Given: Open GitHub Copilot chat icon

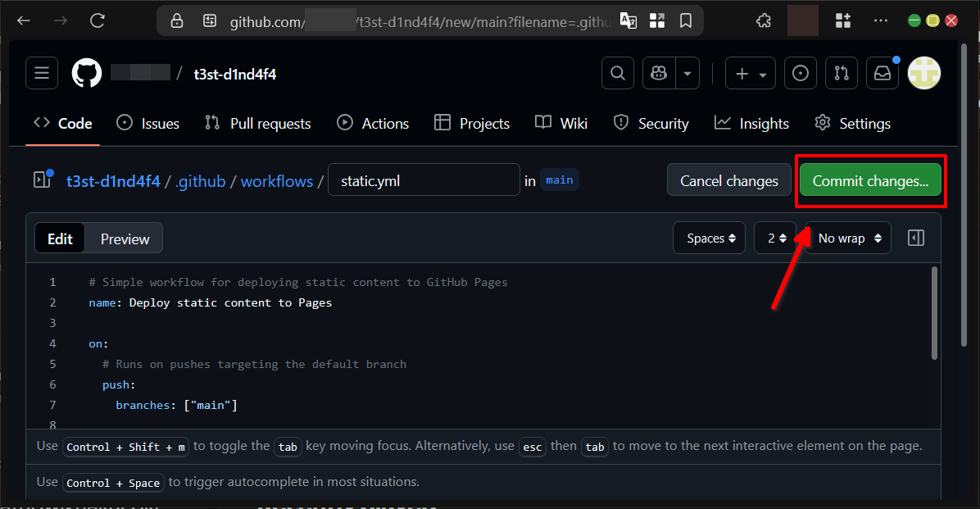Looking at the screenshot, I should [x=658, y=73].
